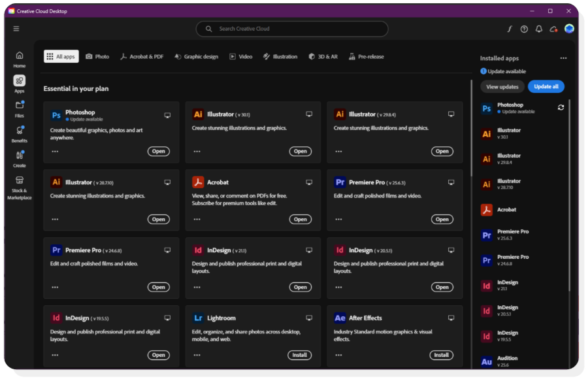588x383 pixels.
Task: Open the notifications bell
Action: 538,29
